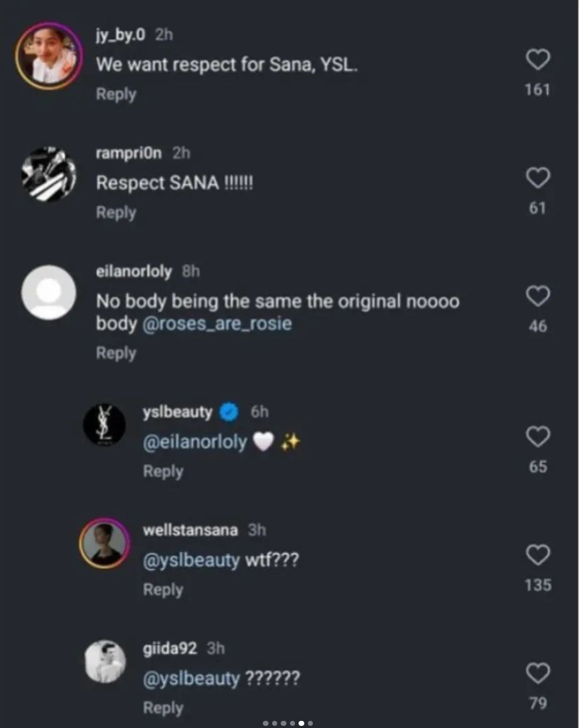Viewport: 580px width, 728px height.
Task: Jump to the last carousel page dot
Action: pyautogui.click(x=310, y=723)
